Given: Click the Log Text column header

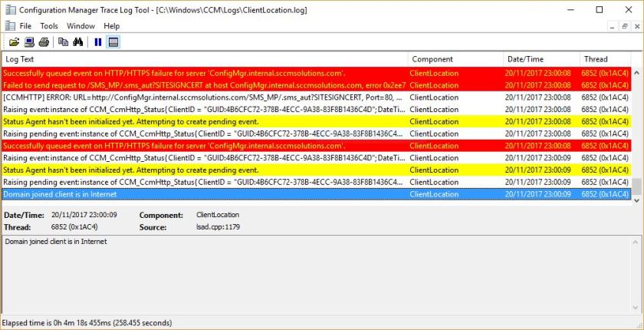Looking at the screenshot, I should 203,59.
